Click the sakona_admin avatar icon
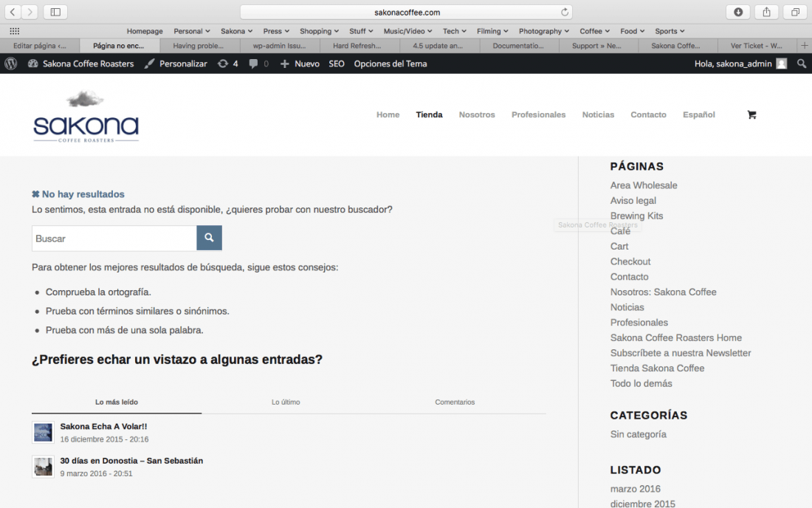 point(782,63)
